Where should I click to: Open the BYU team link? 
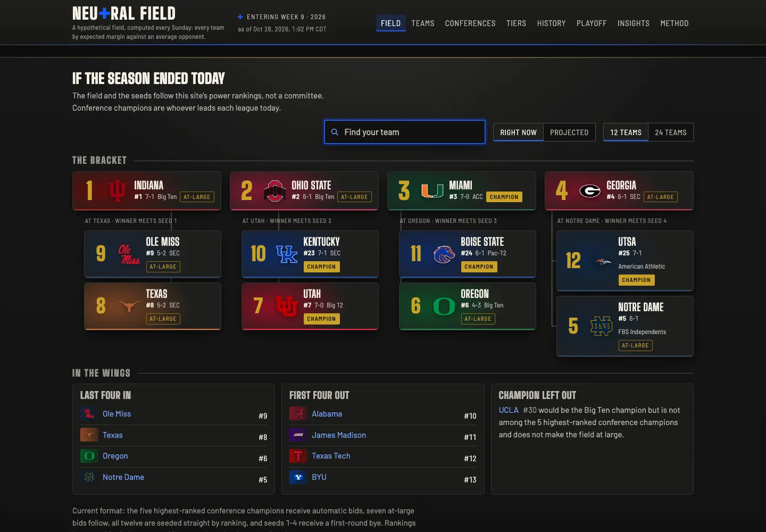[x=319, y=477]
